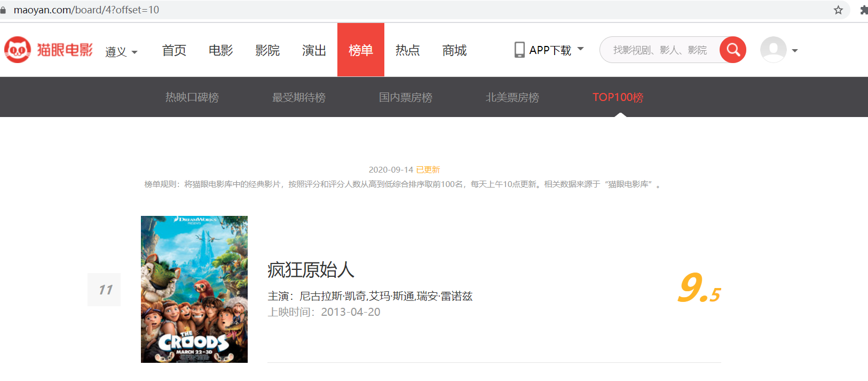This screenshot has width=868, height=381.
Task: Switch to 北美票房榜 tab
Action: [512, 97]
